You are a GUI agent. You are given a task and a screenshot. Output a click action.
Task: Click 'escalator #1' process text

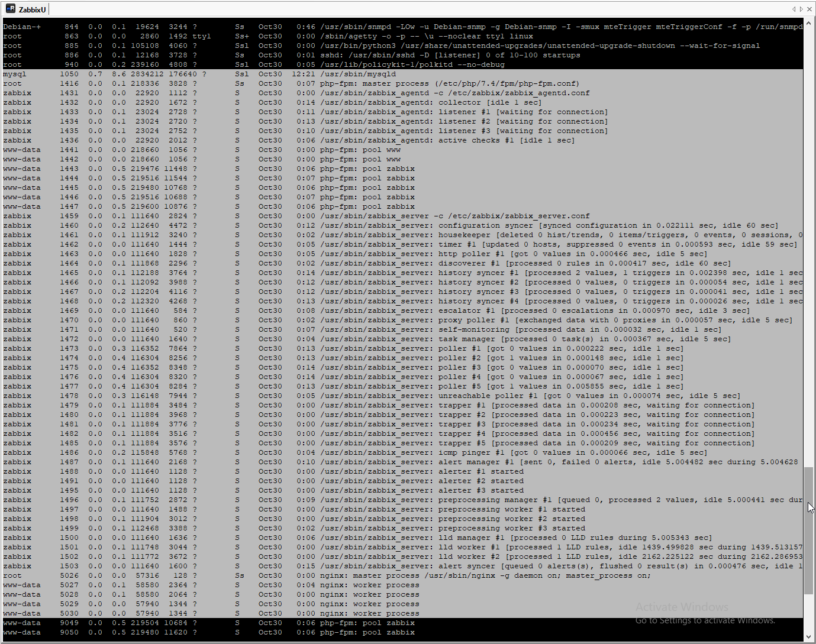point(467,310)
